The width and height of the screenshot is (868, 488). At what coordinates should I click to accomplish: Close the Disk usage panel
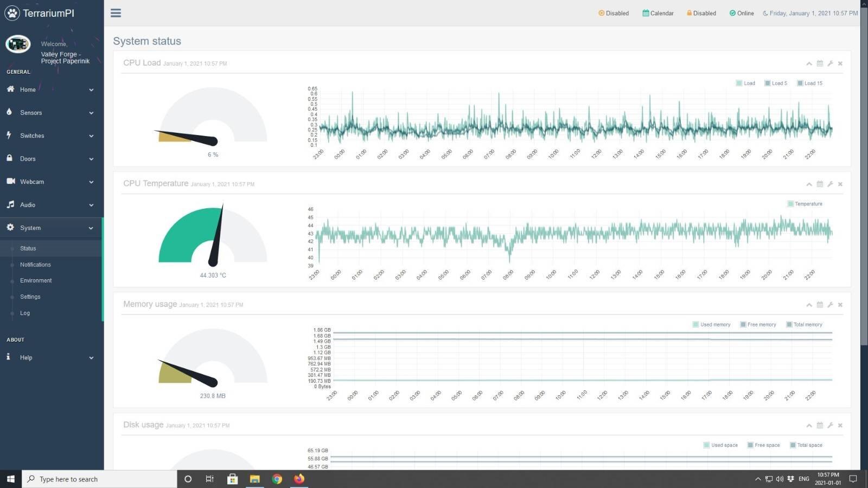[x=840, y=426]
